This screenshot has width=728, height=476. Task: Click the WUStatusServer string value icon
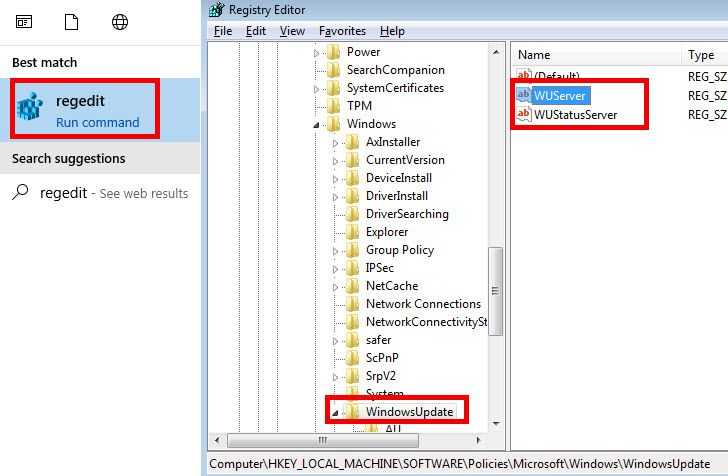click(523, 114)
